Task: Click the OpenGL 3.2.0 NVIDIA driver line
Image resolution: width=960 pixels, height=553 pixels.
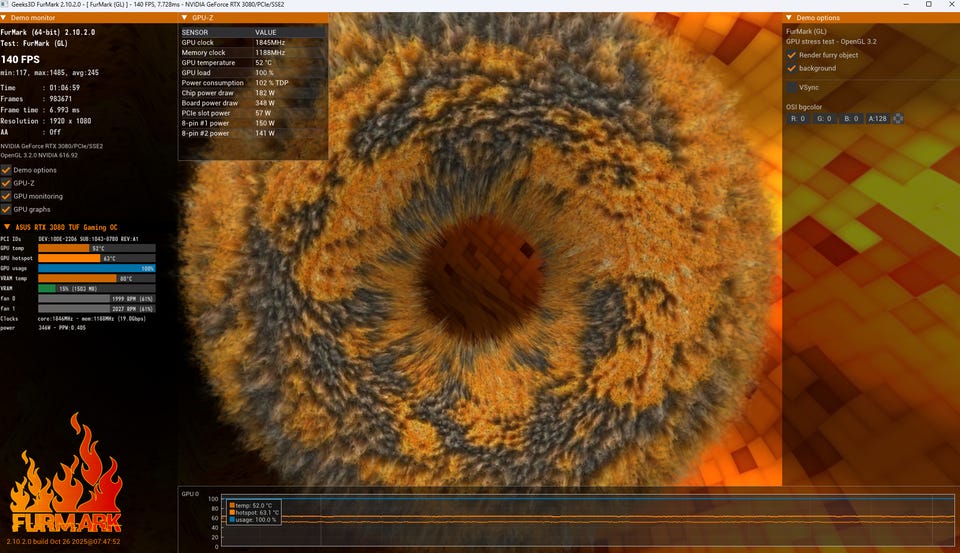Action: [39, 155]
